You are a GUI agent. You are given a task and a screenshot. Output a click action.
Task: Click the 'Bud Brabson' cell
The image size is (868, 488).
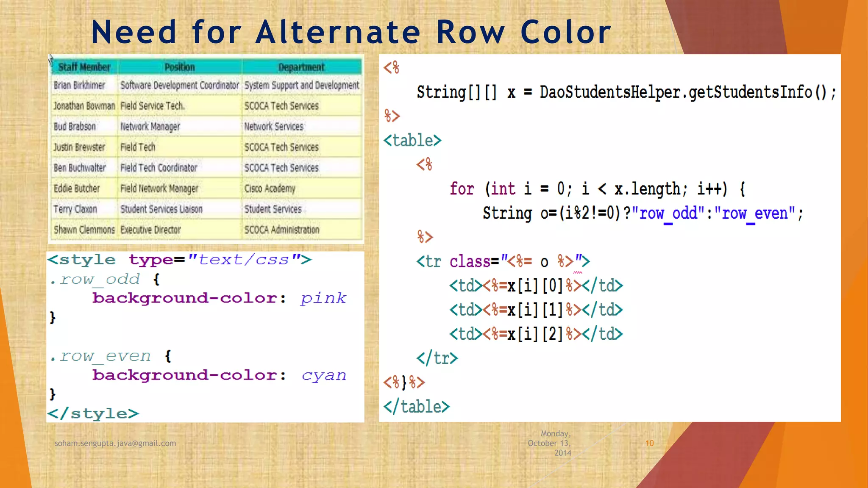click(84, 126)
